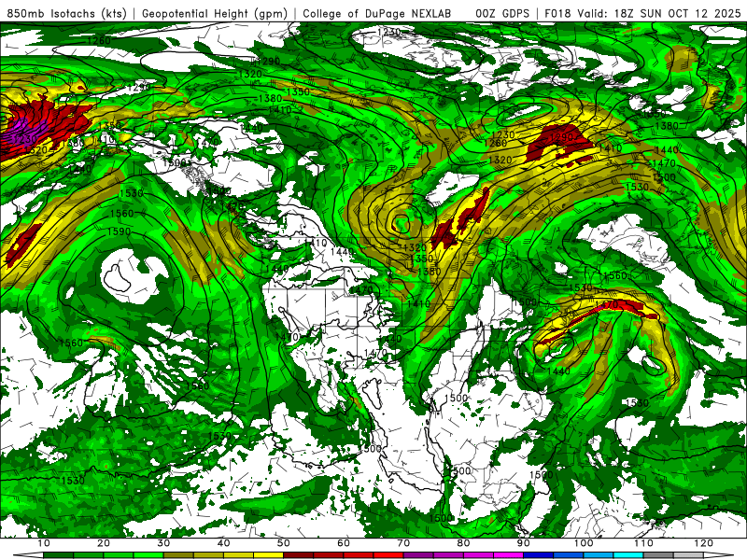Click the '50' tick label on the color bar
747x560 pixels.
(x=284, y=543)
